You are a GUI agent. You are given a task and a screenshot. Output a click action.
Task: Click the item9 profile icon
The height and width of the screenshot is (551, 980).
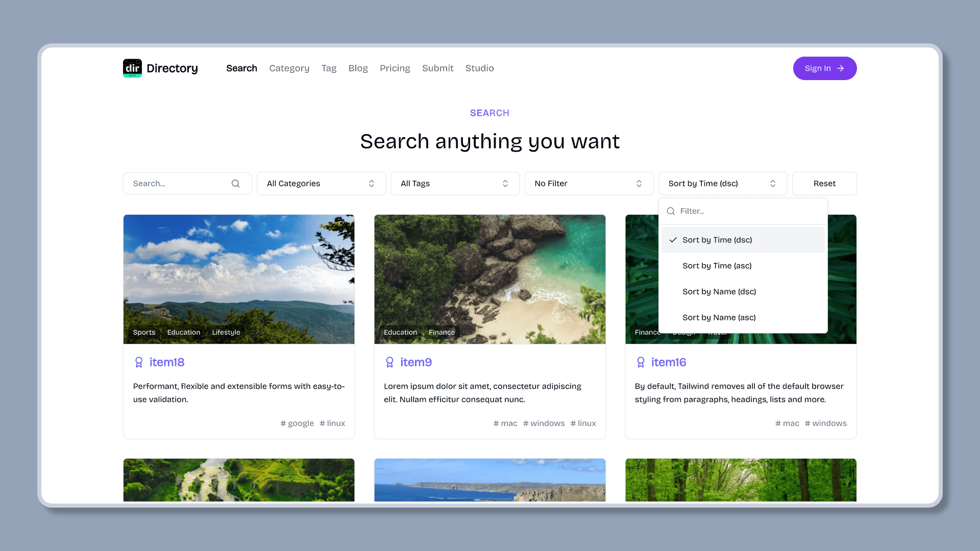click(x=389, y=362)
